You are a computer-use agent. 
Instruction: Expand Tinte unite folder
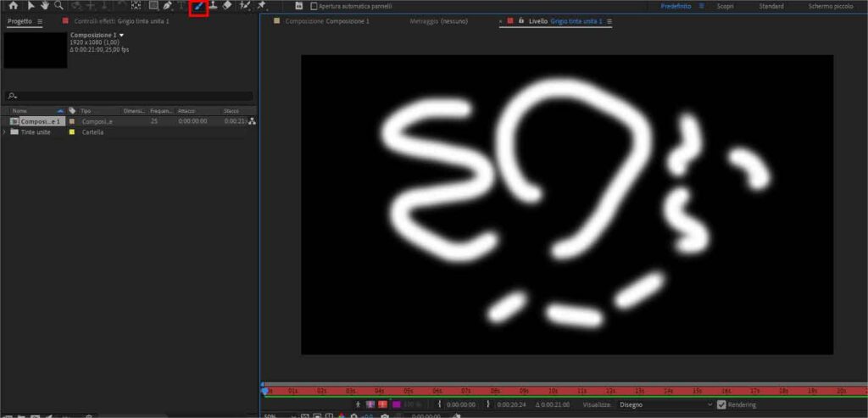pos(5,132)
